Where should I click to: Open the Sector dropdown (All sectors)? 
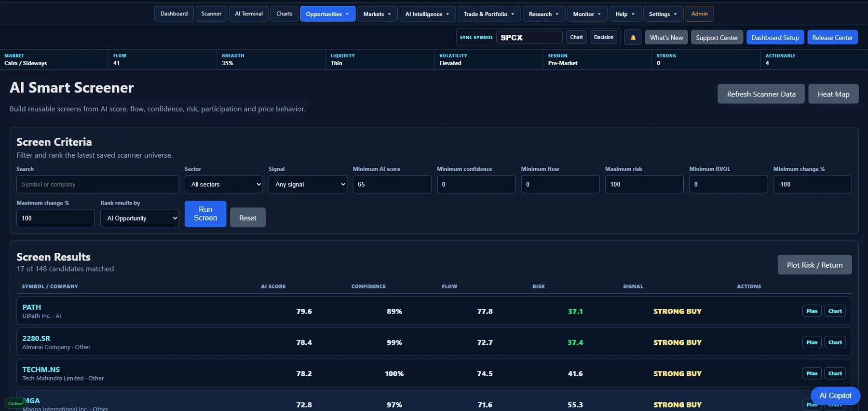pos(224,184)
